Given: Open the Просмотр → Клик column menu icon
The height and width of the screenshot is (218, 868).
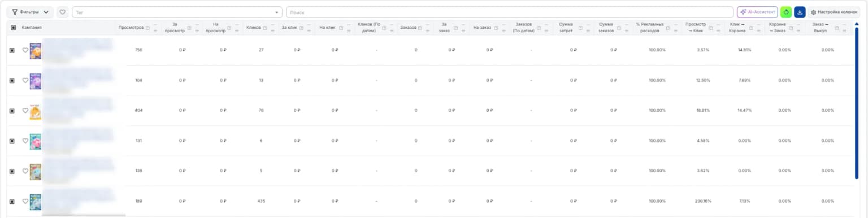Looking at the screenshot, I should (x=719, y=30).
